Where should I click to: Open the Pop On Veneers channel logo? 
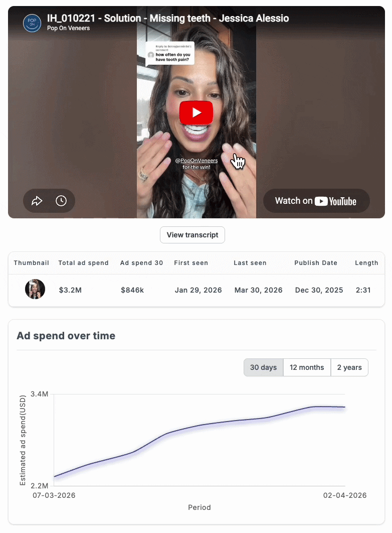[32, 23]
